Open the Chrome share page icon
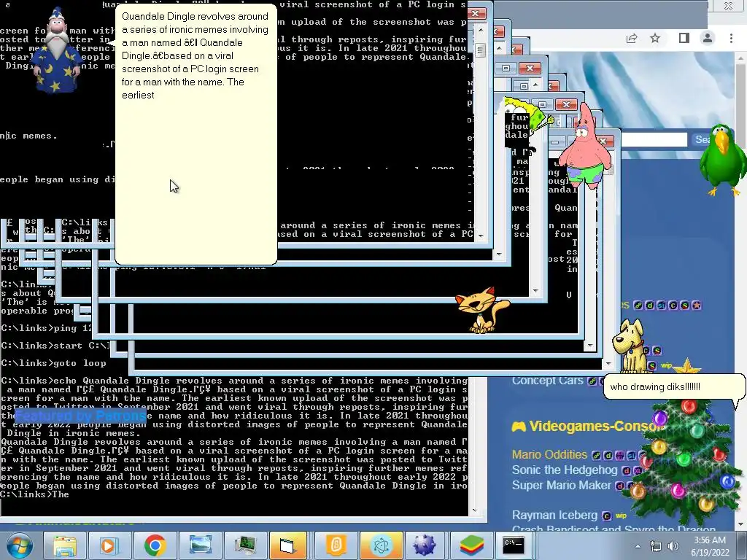 (632, 38)
